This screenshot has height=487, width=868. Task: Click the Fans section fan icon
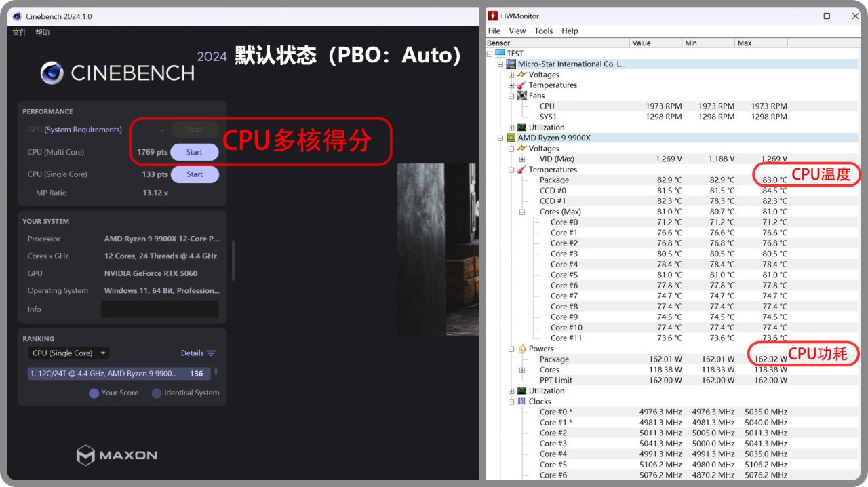coord(522,96)
